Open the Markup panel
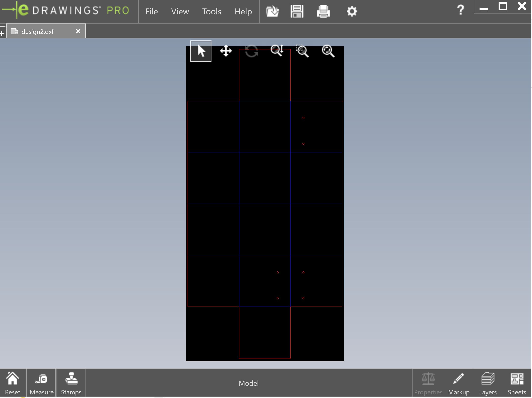 [x=459, y=383]
